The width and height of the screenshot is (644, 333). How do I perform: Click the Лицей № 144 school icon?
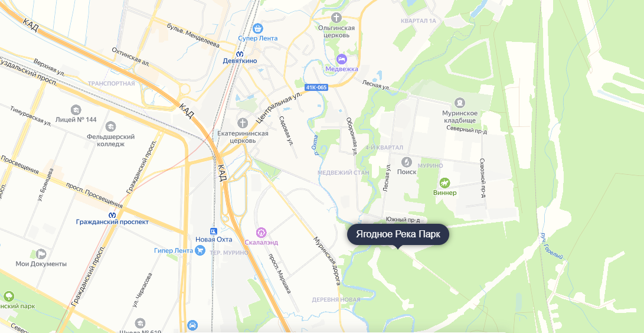click(76, 110)
